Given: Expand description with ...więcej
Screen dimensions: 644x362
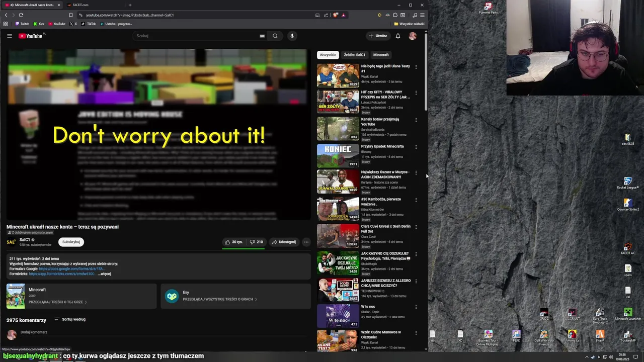Looking at the screenshot, I should 104,274.
